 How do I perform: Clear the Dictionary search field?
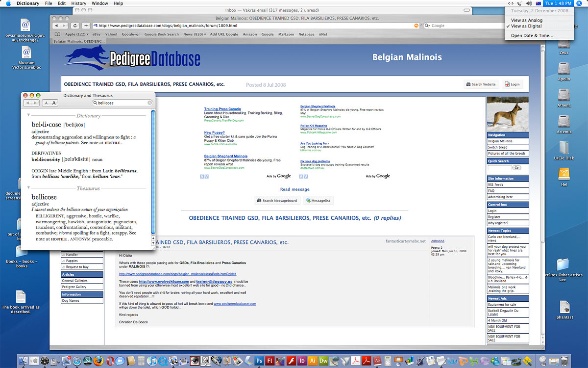[x=150, y=103]
